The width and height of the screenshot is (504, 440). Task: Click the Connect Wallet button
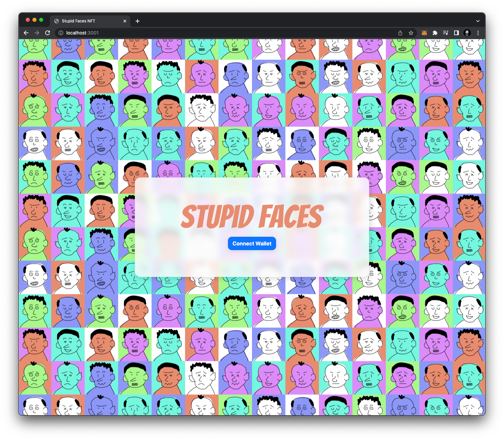coord(252,243)
